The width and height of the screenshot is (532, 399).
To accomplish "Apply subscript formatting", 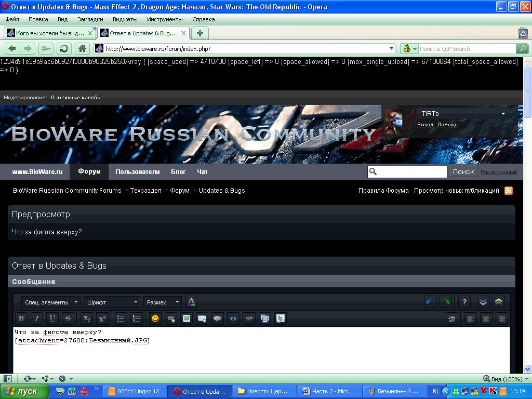I will tap(87, 318).
